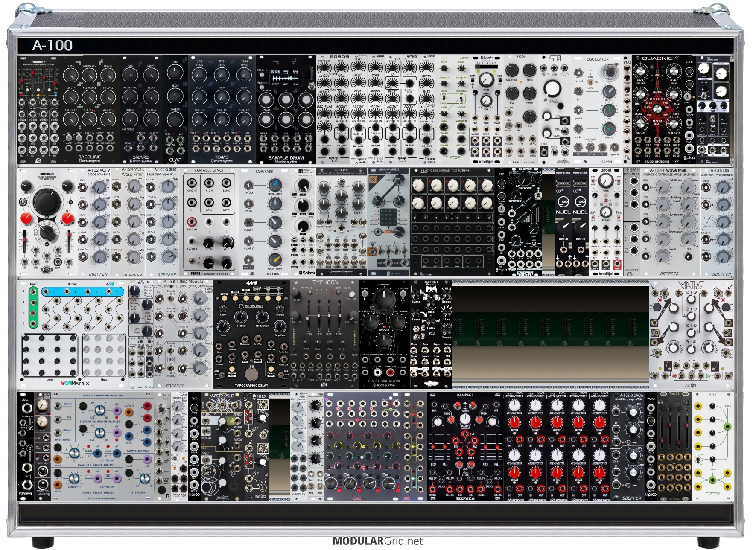Flip the LIN/EXPO switch on VCOb

click(x=509, y=125)
